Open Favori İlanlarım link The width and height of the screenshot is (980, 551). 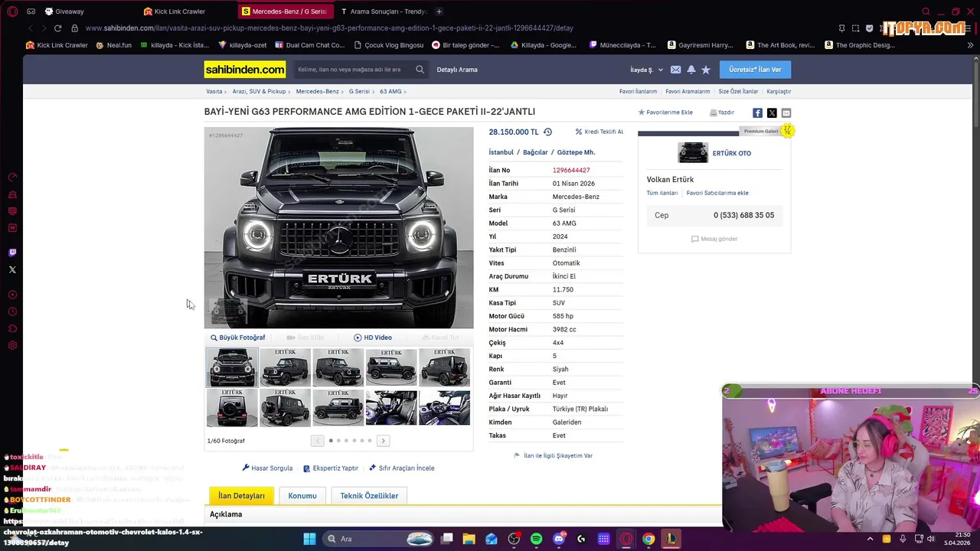click(x=638, y=91)
